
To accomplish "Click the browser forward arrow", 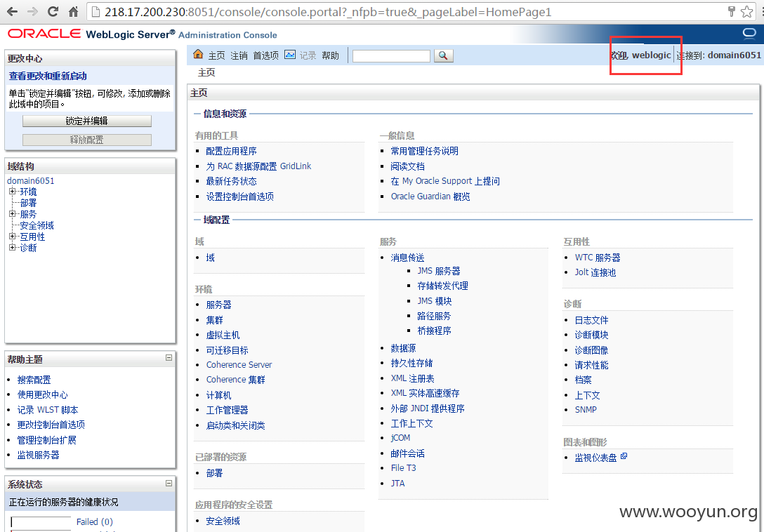I will pyautogui.click(x=32, y=12).
